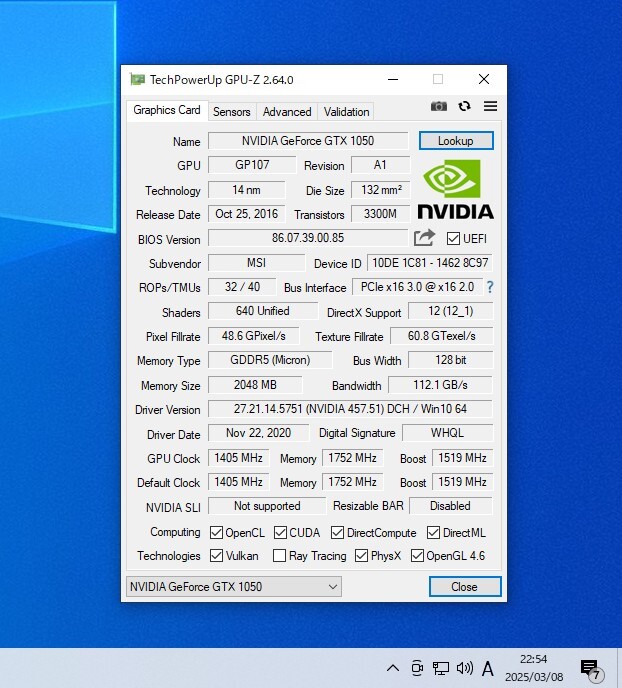Toggle the UEFI checkbox
The image size is (622, 688).
[454, 239]
